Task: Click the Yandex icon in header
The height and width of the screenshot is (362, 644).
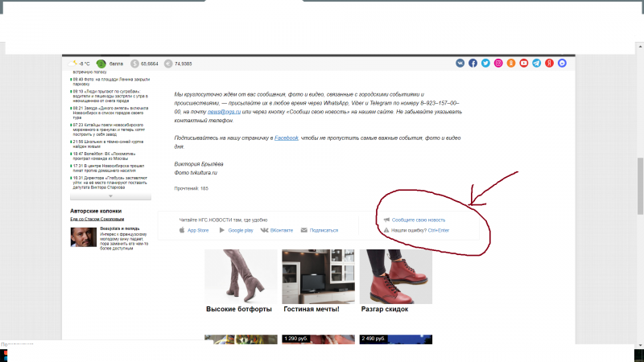Action: tap(549, 63)
